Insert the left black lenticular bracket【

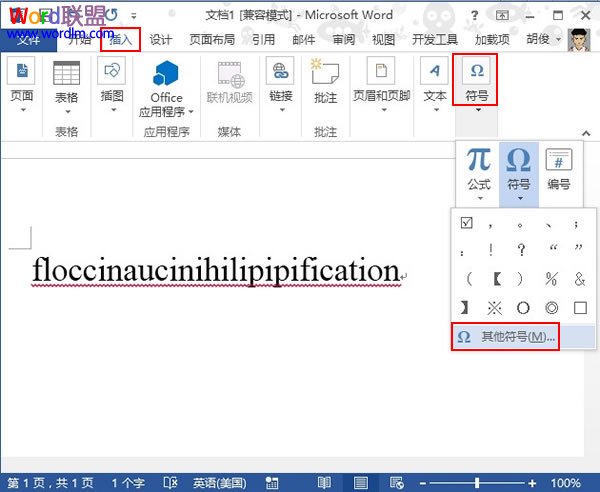497,279
